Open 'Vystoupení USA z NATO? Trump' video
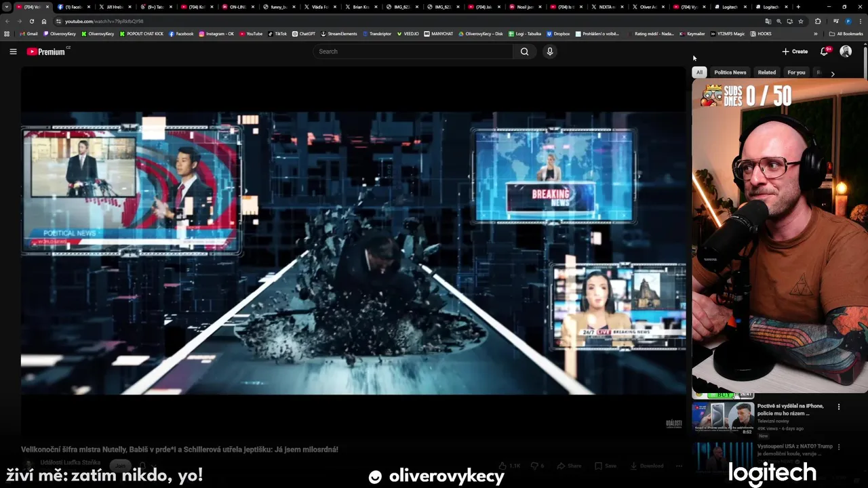This screenshot has height=488, width=868. [795, 450]
